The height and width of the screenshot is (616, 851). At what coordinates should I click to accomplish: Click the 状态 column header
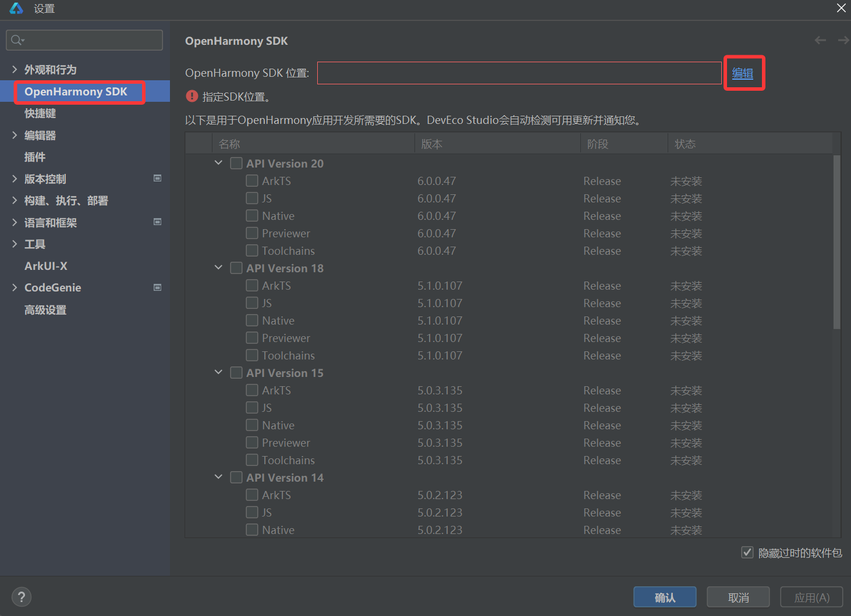750,144
